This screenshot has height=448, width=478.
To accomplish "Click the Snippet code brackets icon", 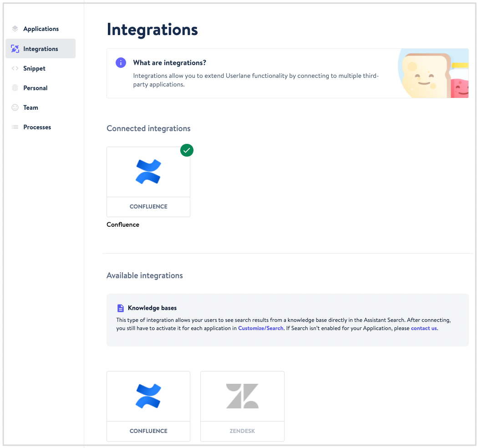I will pos(15,68).
